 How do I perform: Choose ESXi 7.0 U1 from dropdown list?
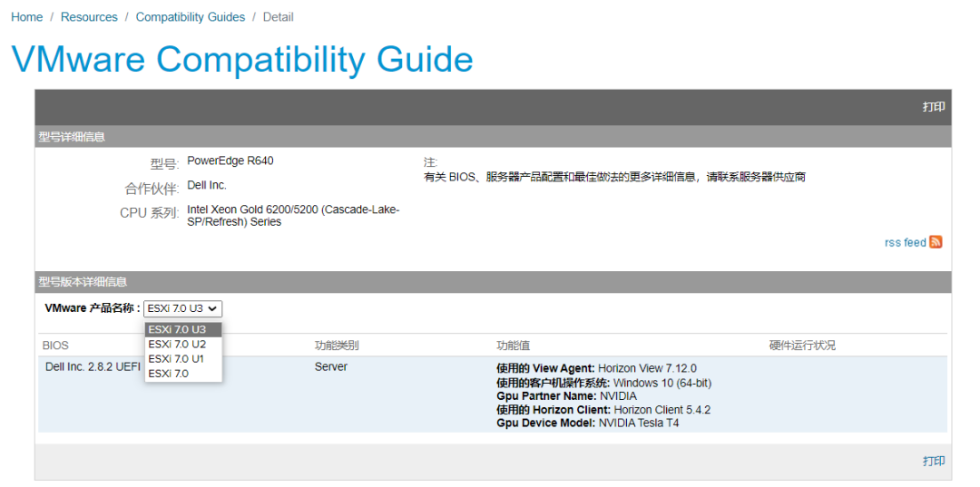point(183,359)
